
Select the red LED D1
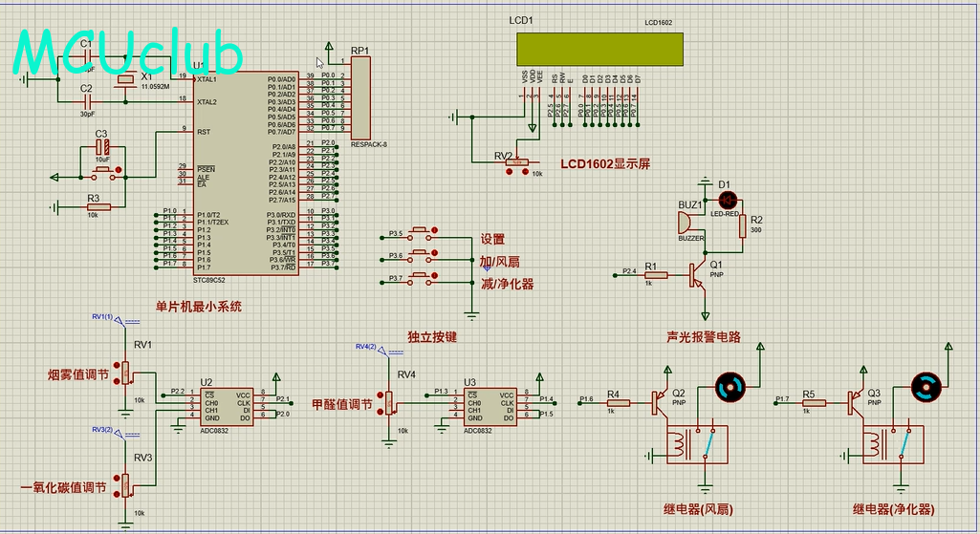tap(727, 200)
